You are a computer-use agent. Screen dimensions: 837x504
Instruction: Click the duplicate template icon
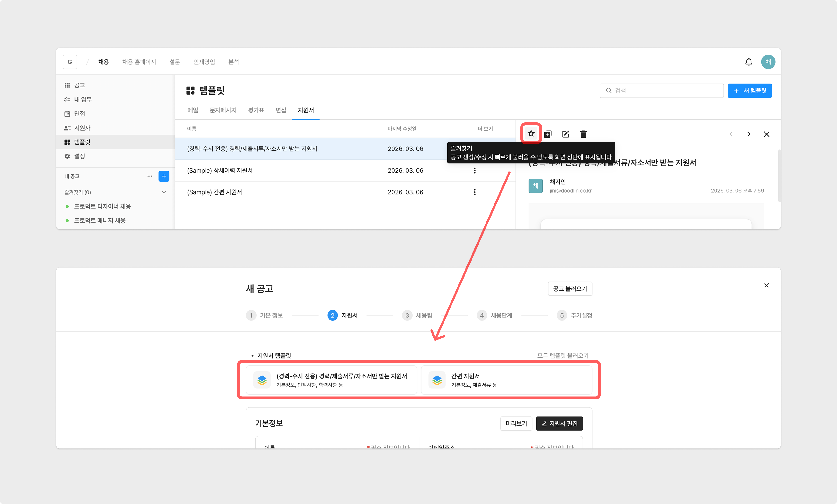coord(548,134)
